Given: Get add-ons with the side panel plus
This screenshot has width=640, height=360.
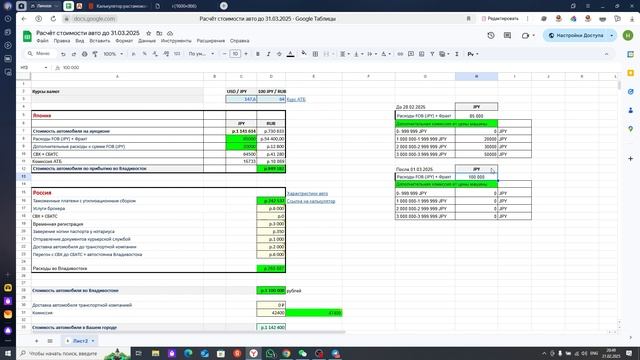Looking at the screenshot, I should pos(631,158).
